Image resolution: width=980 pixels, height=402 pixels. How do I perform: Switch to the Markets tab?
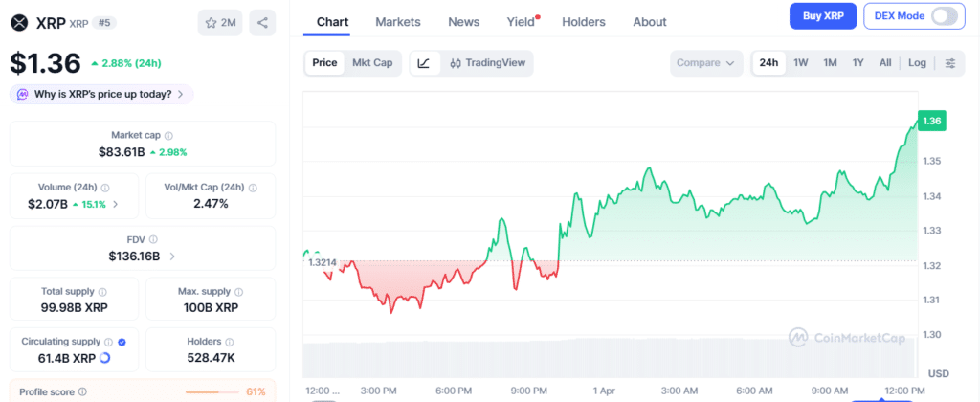398,22
